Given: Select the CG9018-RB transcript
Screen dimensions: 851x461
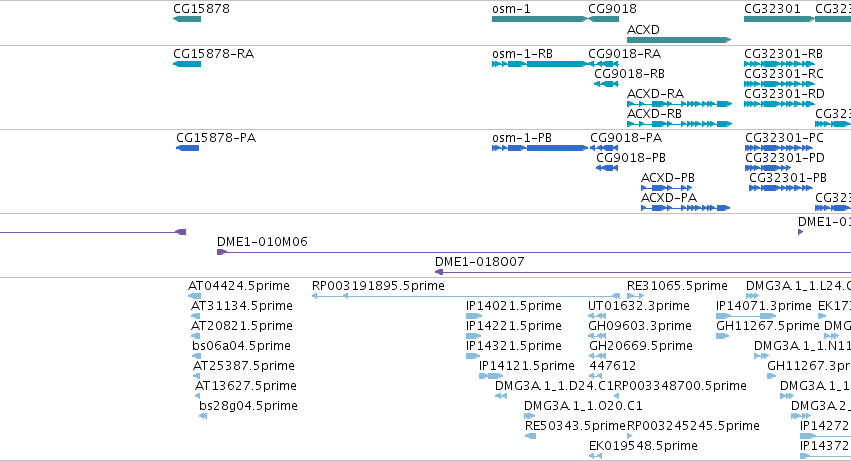Looking at the screenshot, I should coord(606,84).
